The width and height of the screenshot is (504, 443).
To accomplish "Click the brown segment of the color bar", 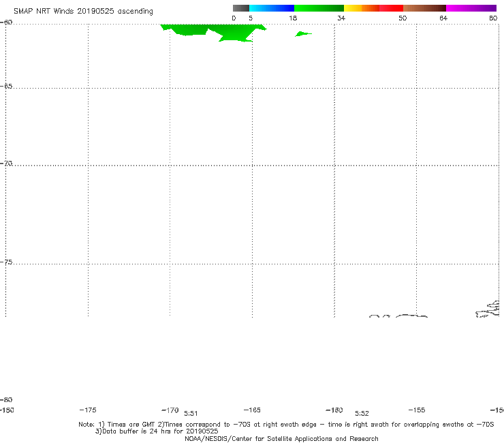I will pyautogui.click(x=424, y=8).
